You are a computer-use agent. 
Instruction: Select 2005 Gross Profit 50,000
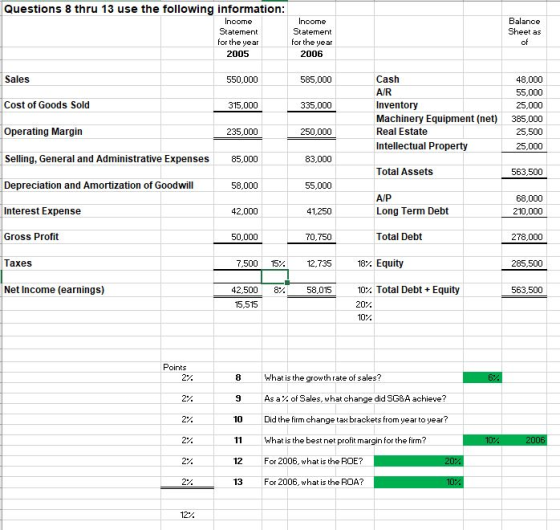[238, 237]
